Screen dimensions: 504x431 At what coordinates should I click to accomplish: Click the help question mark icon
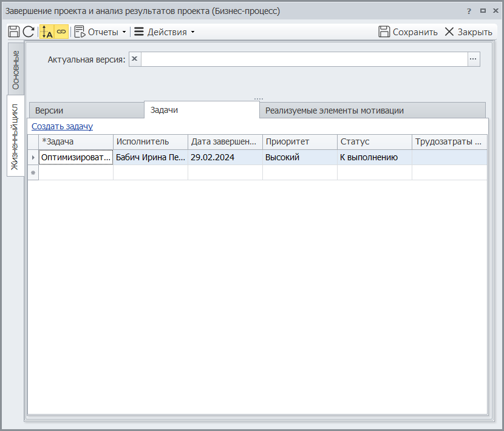coord(469,11)
